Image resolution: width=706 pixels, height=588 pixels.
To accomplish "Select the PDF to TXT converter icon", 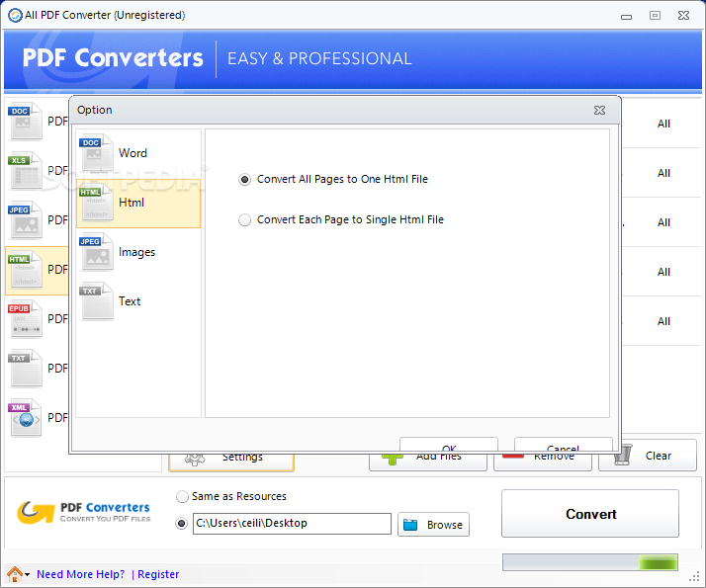I will click(x=26, y=369).
